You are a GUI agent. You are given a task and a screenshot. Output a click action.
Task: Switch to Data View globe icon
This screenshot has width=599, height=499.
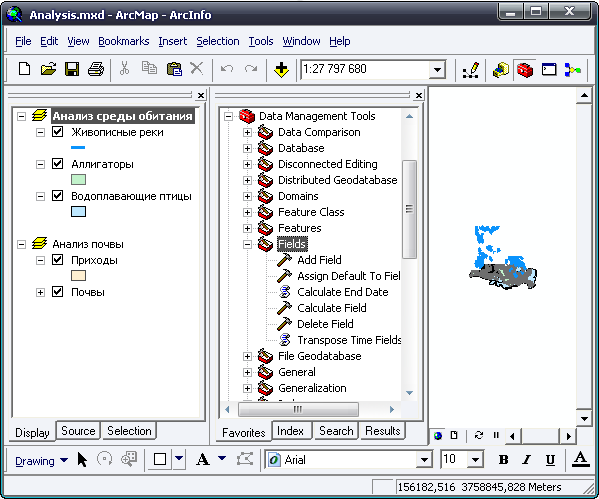pyautogui.click(x=438, y=436)
